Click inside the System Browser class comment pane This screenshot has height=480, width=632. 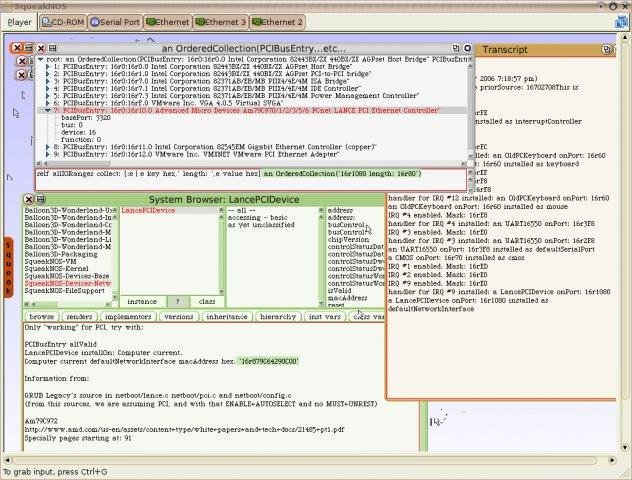(221, 387)
